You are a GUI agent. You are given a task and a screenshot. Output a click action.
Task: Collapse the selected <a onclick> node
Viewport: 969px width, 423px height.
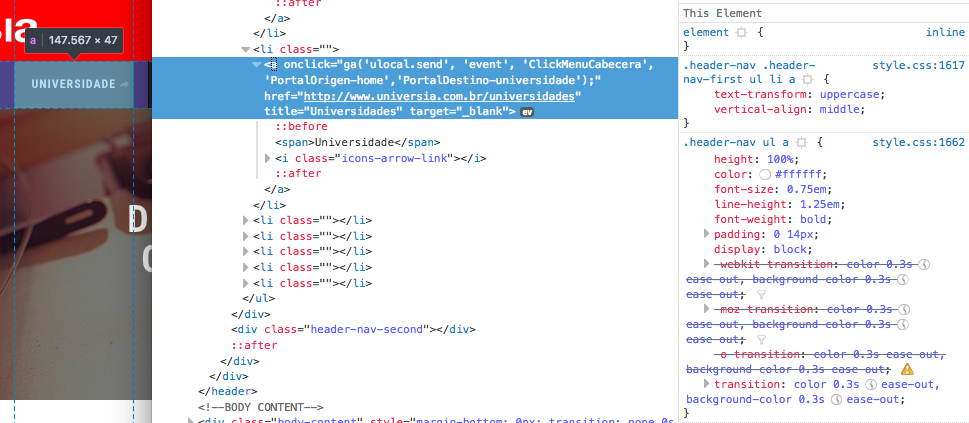(x=256, y=64)
